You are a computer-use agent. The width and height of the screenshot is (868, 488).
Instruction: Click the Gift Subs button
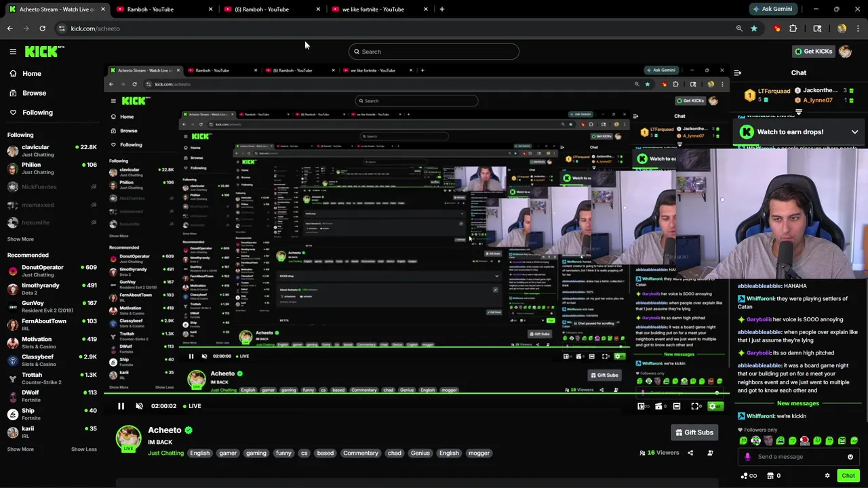click(694, 432)
